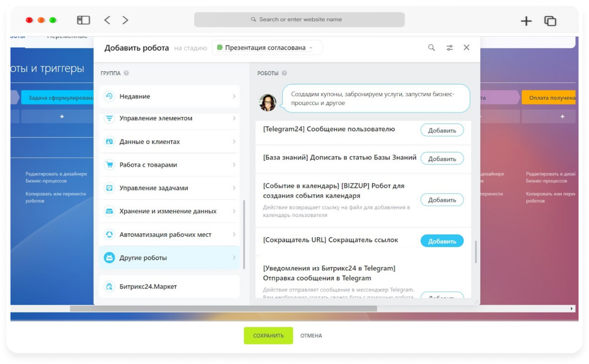This screenshot has height=364, width=589.
Task: Expand Недавние group chevron
Action: click(234, 96)
